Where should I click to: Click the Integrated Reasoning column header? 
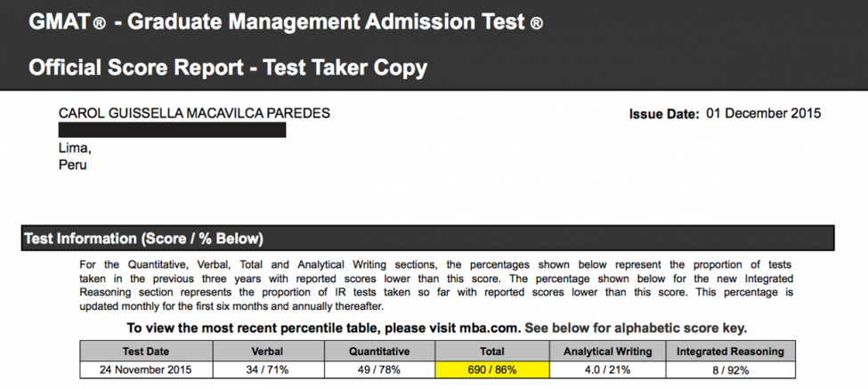tap(730, 351)
